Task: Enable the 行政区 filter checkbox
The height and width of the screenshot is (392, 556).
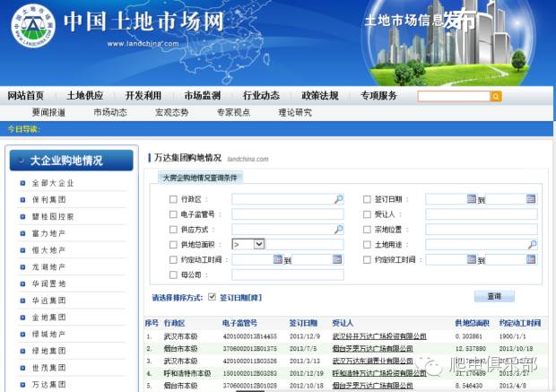Action: [x=173, y=199]
